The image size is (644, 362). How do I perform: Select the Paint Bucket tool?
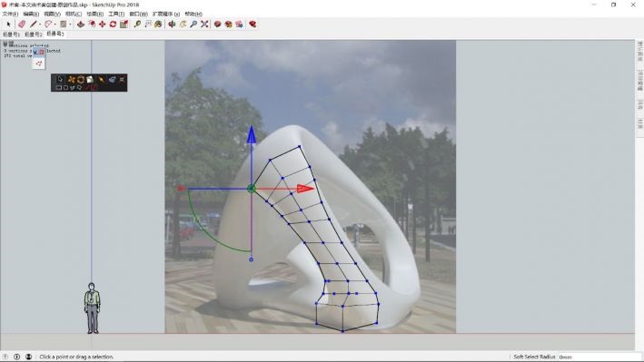pyautogui.click(x=158, y=24)
